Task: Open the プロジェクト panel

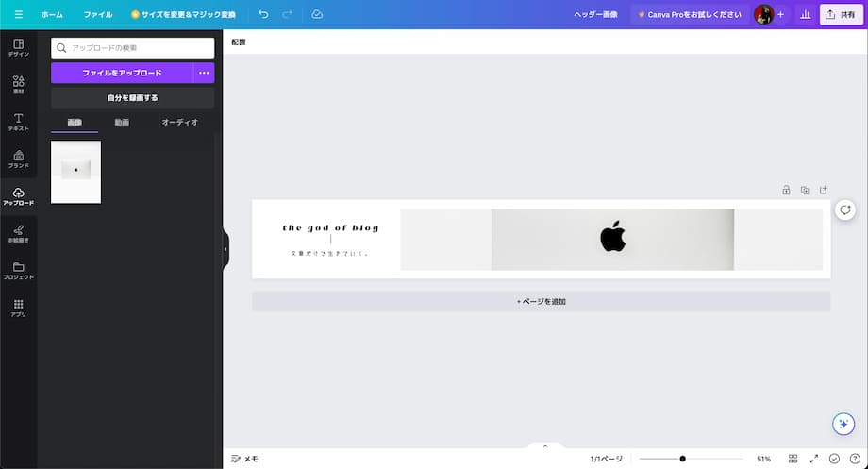Action: click(18, 270)
